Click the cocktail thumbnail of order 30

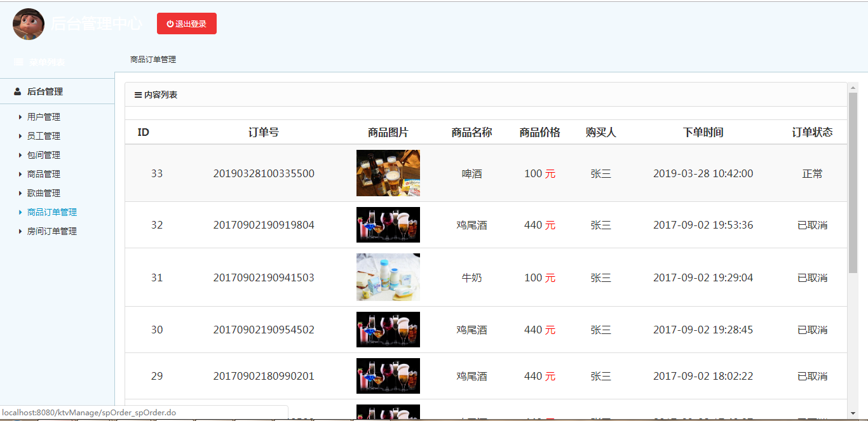click(x=388, y=330)
